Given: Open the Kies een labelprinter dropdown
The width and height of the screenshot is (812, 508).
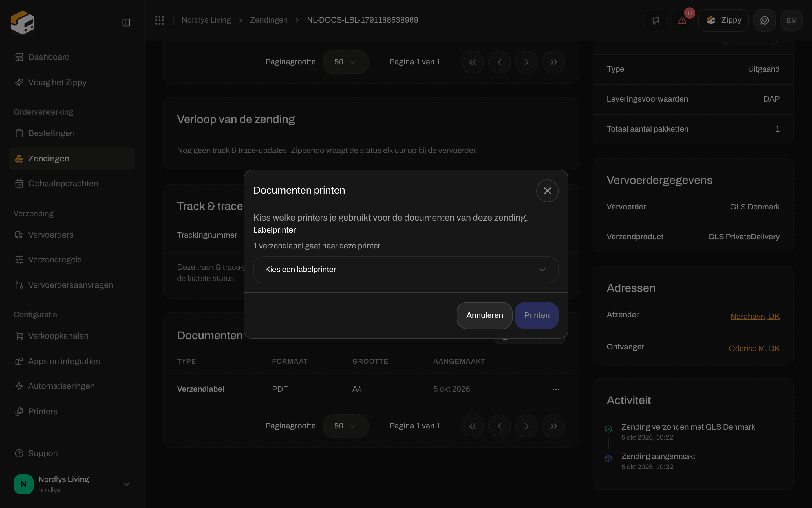Looking at the screenshot, I should [406, 270].
